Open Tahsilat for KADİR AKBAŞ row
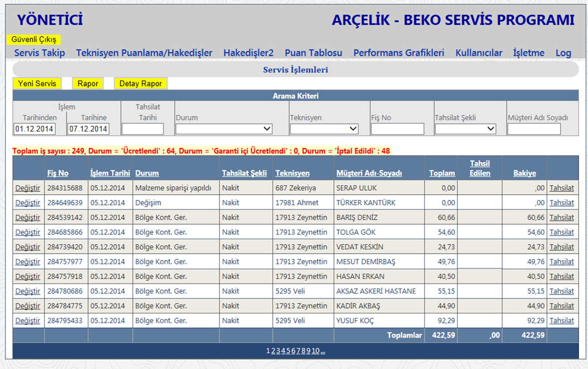The width and height of the screenshot is (588, 369). click(x=562, y=306)
